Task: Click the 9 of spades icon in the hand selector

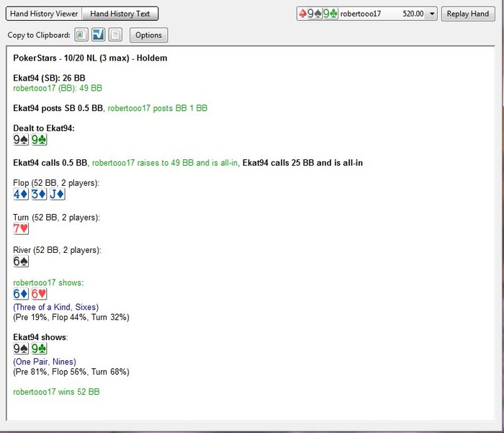Action: pyautogui.click(x=315, y=14)
